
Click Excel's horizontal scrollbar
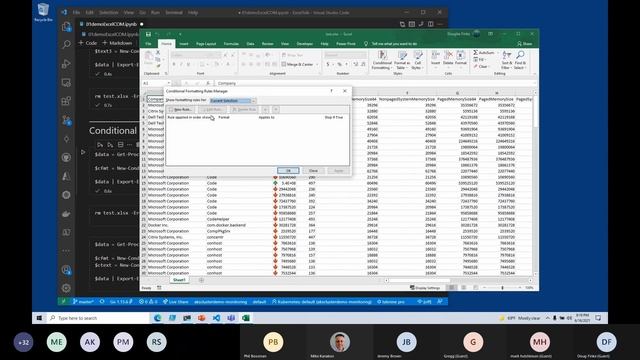coord(458,280)
